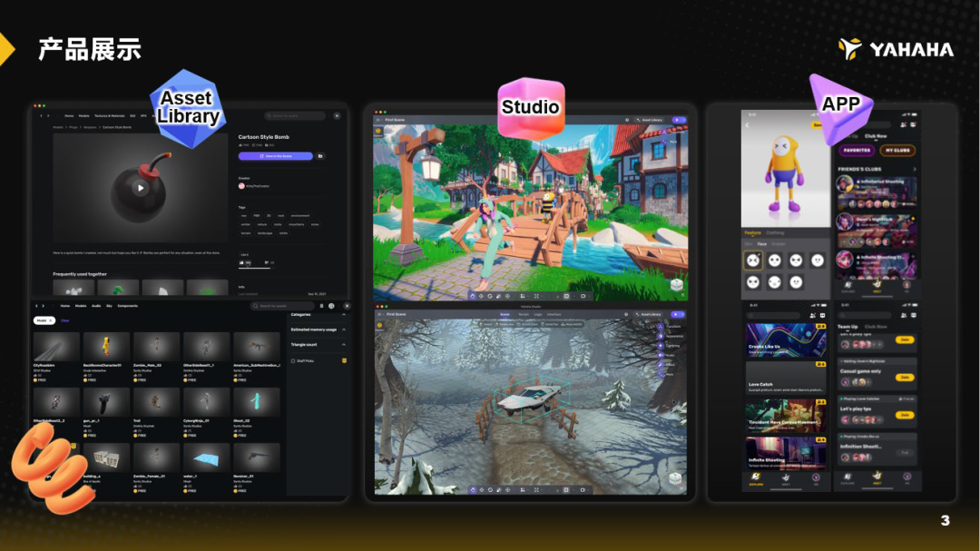Tap ME icon in Team Up screen navigation
The image size is (980, 551).
[x=906, y=478]
